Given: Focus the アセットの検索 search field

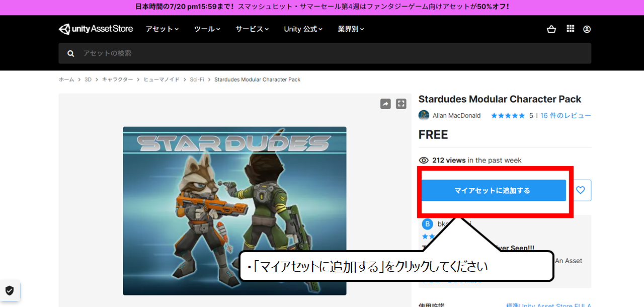Looking at the screenshot, I should (x=325, y=53).
